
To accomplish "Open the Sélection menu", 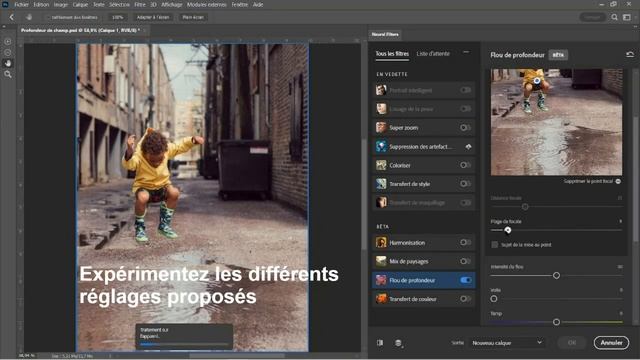I will coord(119,4).
